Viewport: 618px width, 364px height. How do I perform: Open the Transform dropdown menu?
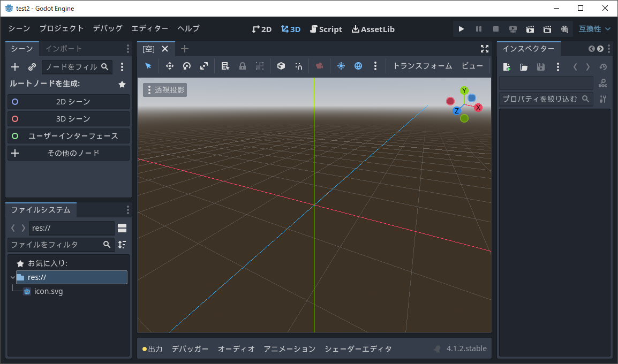[423, 66]
